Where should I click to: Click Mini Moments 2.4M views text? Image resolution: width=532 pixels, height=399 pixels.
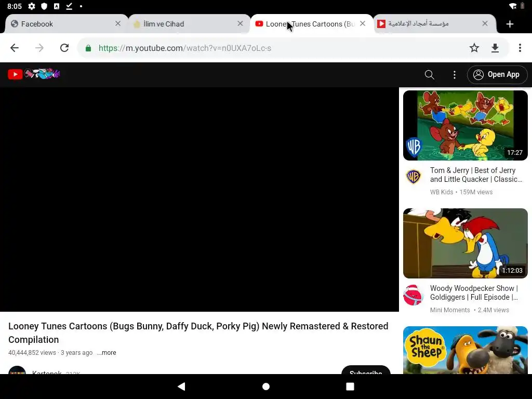pos(469,310)
